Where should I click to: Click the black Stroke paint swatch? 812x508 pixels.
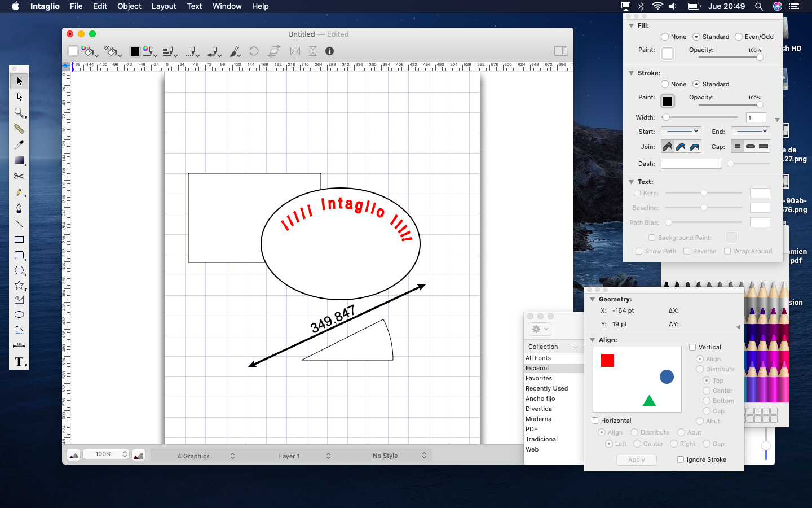(668, 101)
